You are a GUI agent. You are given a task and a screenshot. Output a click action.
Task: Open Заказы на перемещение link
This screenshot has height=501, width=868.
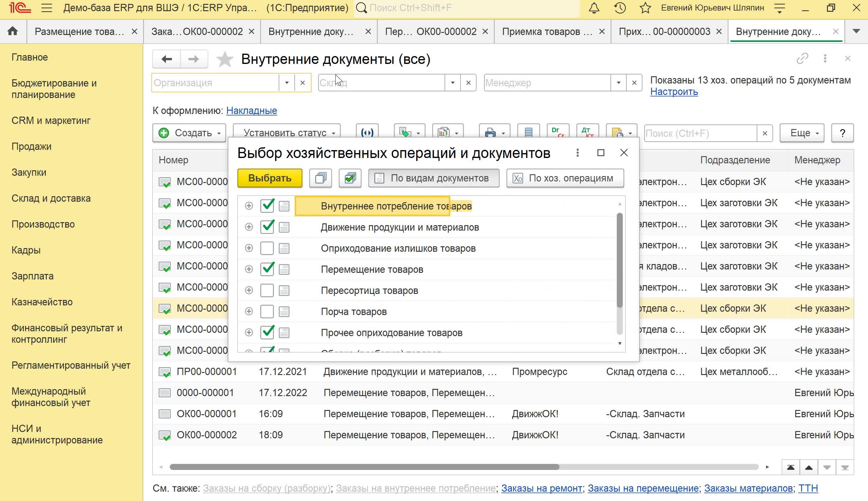click(643, 488)
